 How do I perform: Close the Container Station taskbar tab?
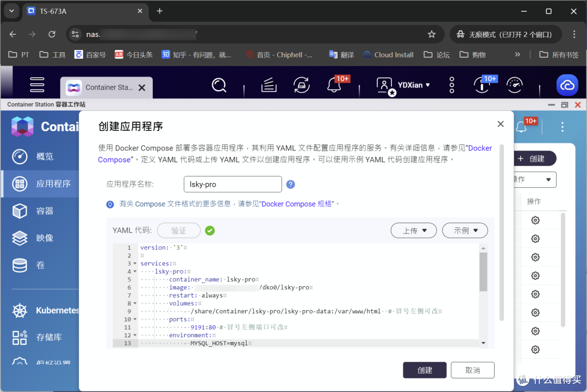[x=142, y=87]
